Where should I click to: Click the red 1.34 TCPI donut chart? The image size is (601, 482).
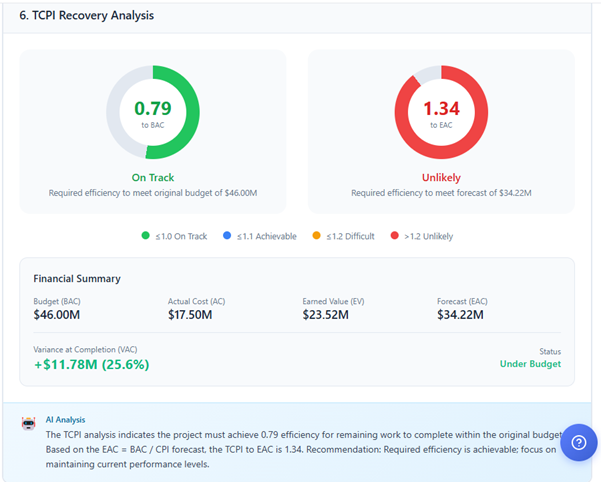coord(441,112)
